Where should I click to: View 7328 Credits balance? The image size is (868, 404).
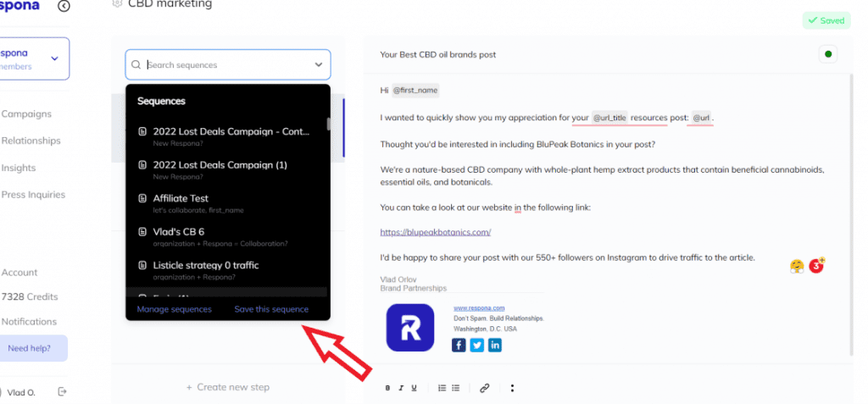[x=30, y=296]
